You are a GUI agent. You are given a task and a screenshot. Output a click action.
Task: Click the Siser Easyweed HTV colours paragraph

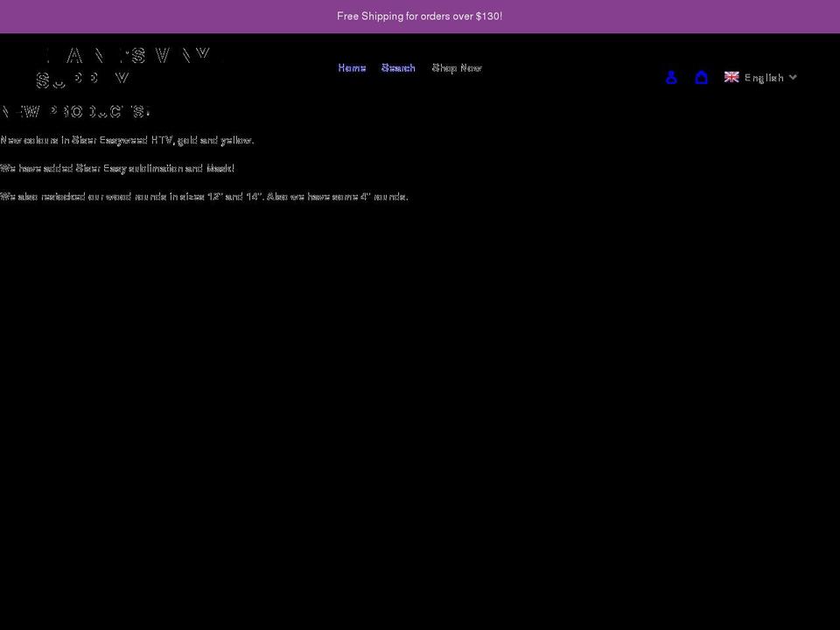tap(127, 140)
